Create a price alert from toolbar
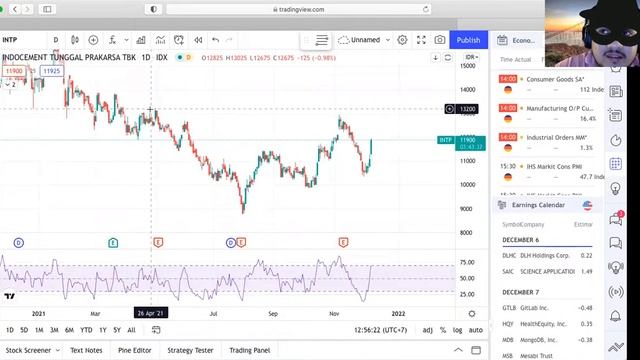The height and width of the screenshot is (360, 640). [x=179, y=40]
